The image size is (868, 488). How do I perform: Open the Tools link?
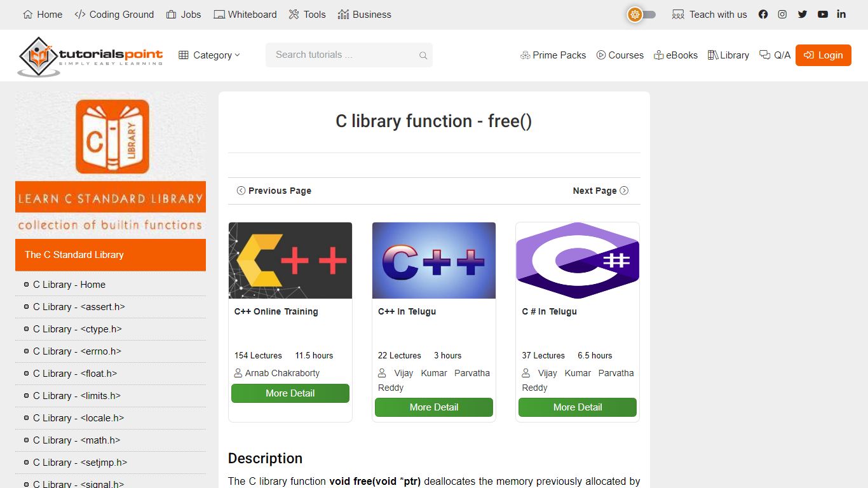307,15
